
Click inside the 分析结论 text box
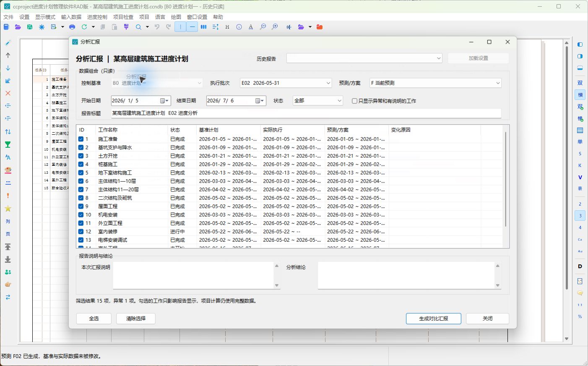(406, 275)
